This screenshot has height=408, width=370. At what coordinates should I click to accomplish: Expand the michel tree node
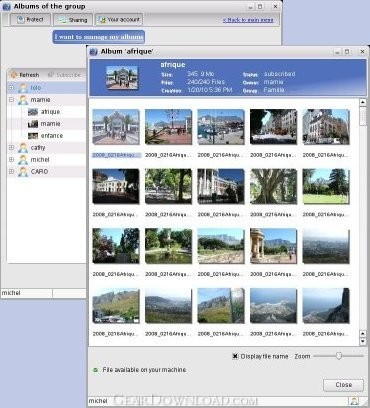click(x=11, y=160)
